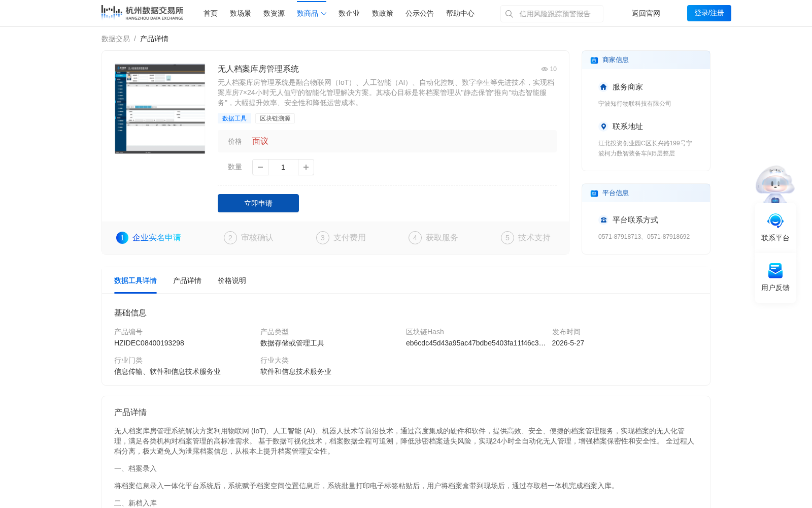Go to 首页 in navigation
This screenshot has width=812, height=508.
211,13
